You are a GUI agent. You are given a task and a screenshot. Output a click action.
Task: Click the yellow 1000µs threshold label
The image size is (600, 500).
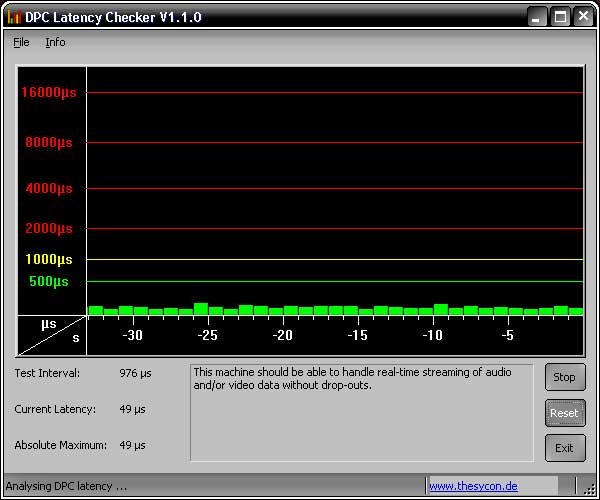coord(49,259)
